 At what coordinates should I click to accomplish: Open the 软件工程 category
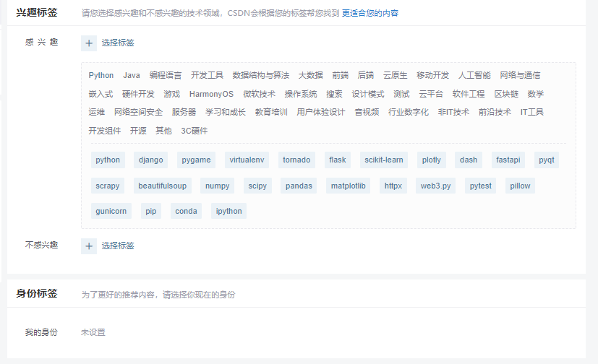(469, 94)
